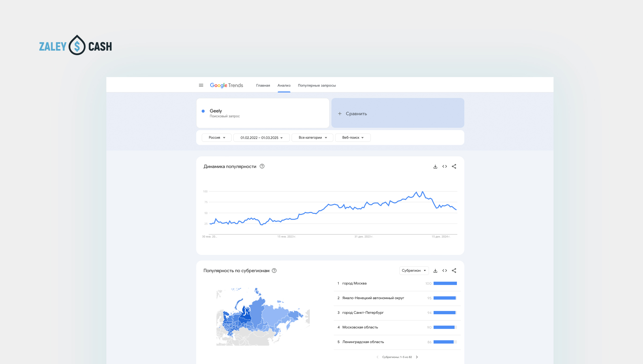Click the Субрегионы: 1–5 из 82 text
643x364 pixels.
[x=397, y=357]
